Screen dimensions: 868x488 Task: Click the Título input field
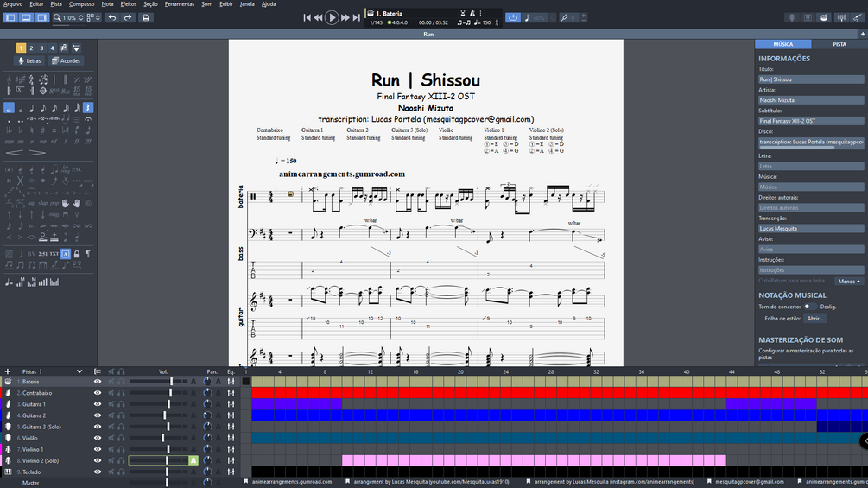tap(811, 79)
